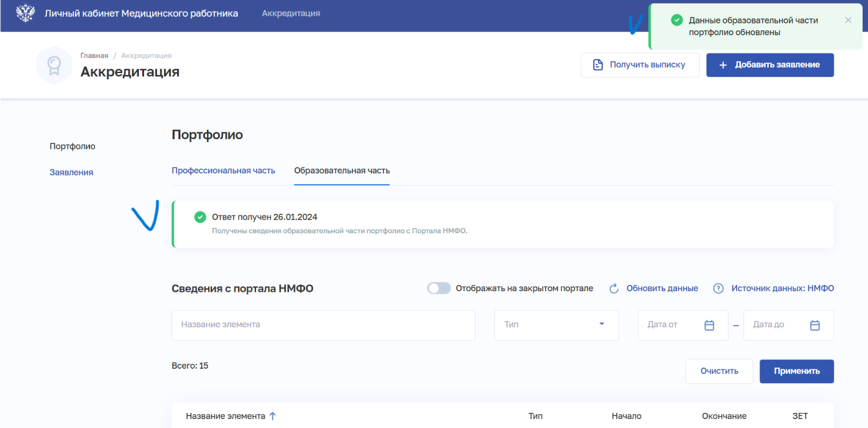The width and height of the screenshot is (868, 428).
Task: Click the Дата от input field
Action: click(683, 325)
